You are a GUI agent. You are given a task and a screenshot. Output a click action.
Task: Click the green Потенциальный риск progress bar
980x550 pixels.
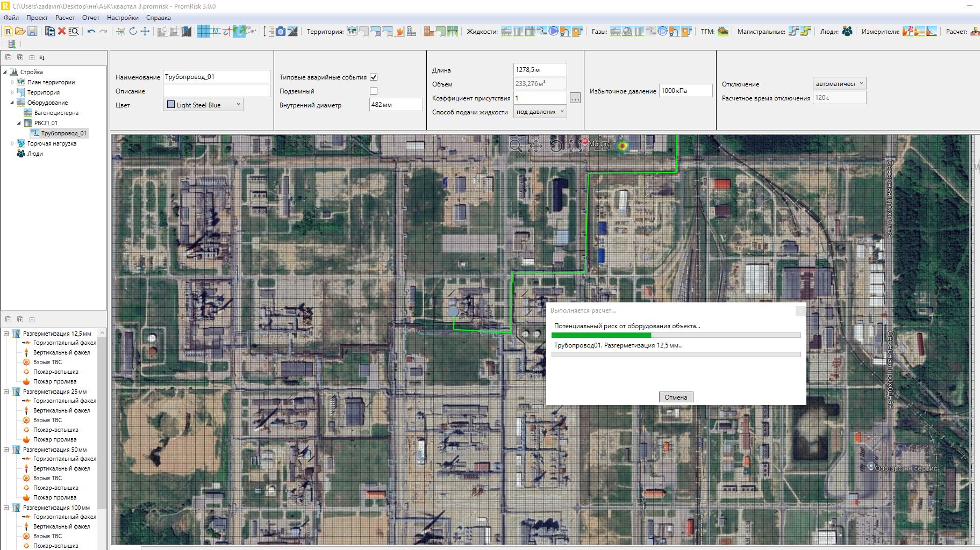click(x=676, y=335)
